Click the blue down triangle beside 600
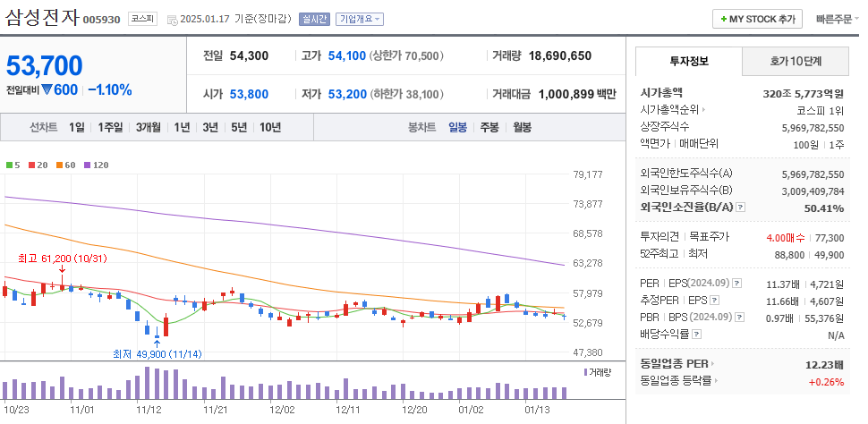The width and height of the screenshot is (868, 424). (47, 89)
